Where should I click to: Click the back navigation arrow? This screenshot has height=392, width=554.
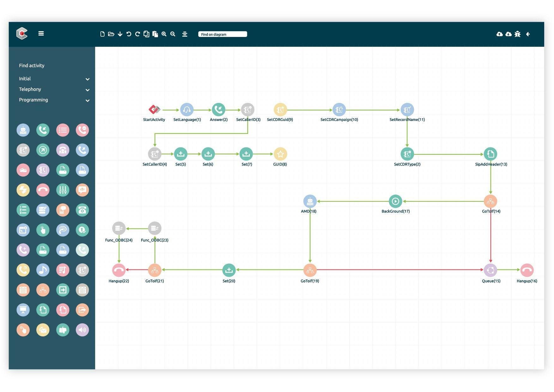click(528, 34)
